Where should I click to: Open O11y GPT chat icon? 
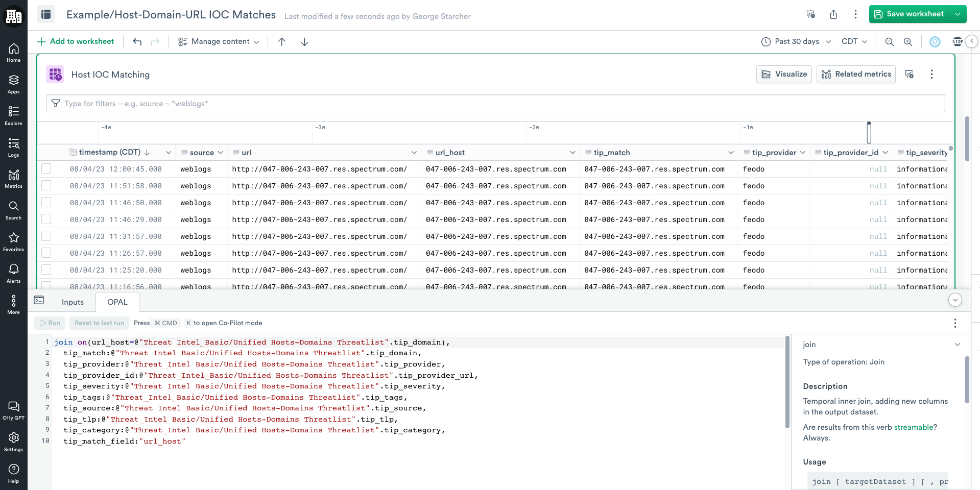pyautogui.click(x=14, y=410)
